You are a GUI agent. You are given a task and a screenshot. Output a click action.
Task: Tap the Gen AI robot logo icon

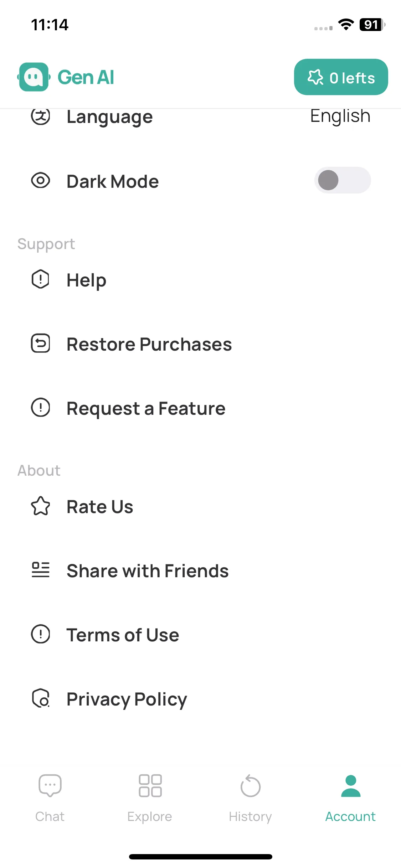34,77
